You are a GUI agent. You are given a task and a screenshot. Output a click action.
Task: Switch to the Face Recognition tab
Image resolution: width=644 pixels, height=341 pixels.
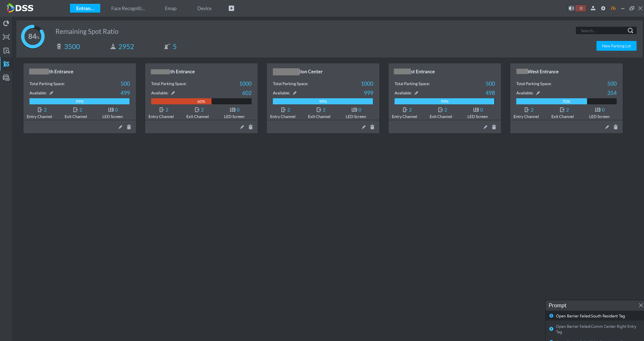[128, 8]
